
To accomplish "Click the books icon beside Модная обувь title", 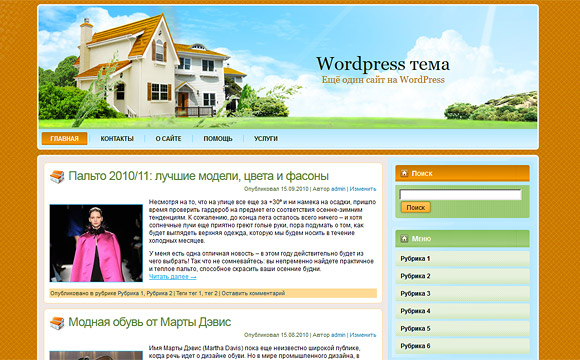I will [57, 323].
